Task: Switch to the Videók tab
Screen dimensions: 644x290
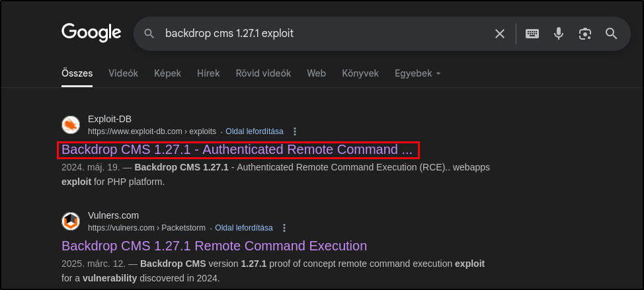Action: tap(123, 73)
